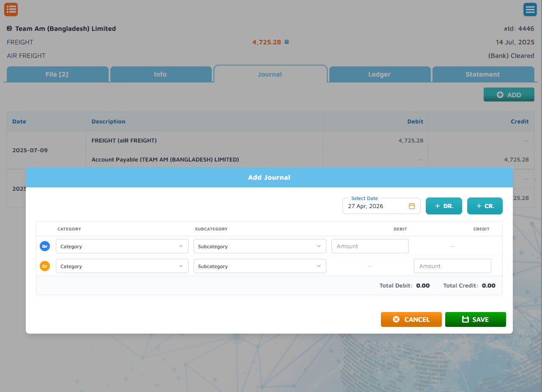Viewport: 542px width, 392px height.
Task: Click the Add Journal dialog title
Action: (269, 177)
